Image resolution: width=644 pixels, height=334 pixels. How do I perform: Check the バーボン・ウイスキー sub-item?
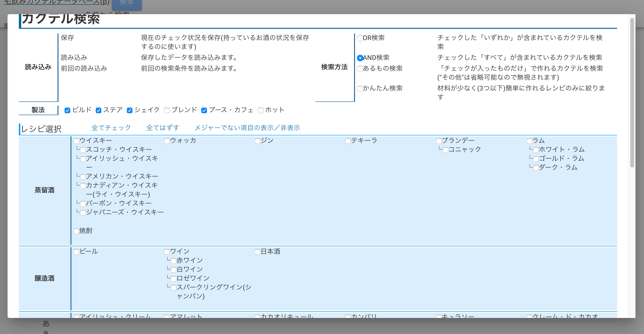(83, 204)
